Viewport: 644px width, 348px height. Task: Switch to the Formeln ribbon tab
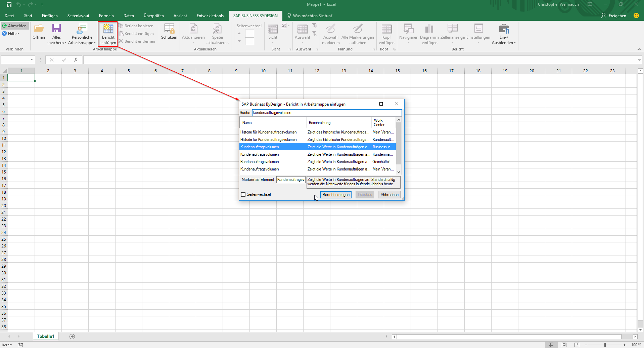coord(106,16)
